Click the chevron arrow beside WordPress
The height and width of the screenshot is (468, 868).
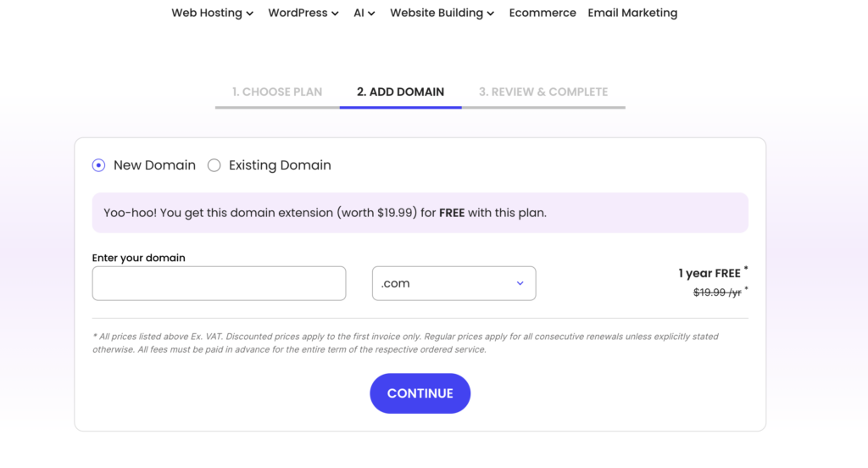335,14
